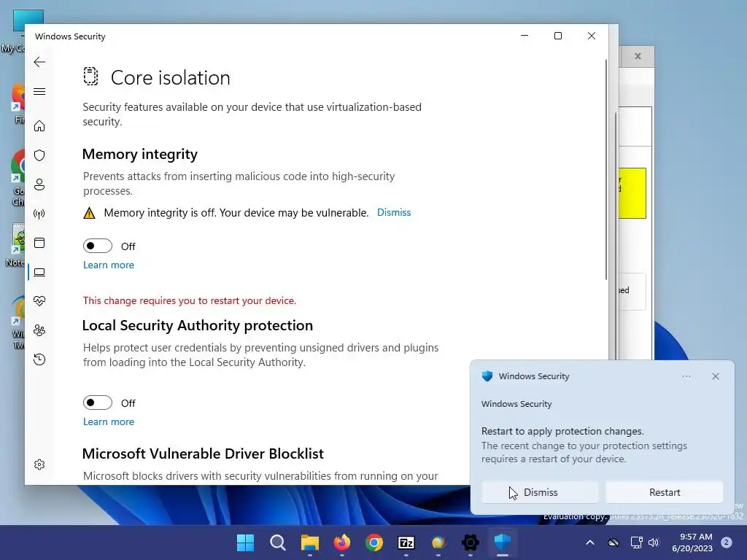The image size is (747, 560).
Task: Open Virus & threat protection shield icon
Action: click(x=39, y=155)
